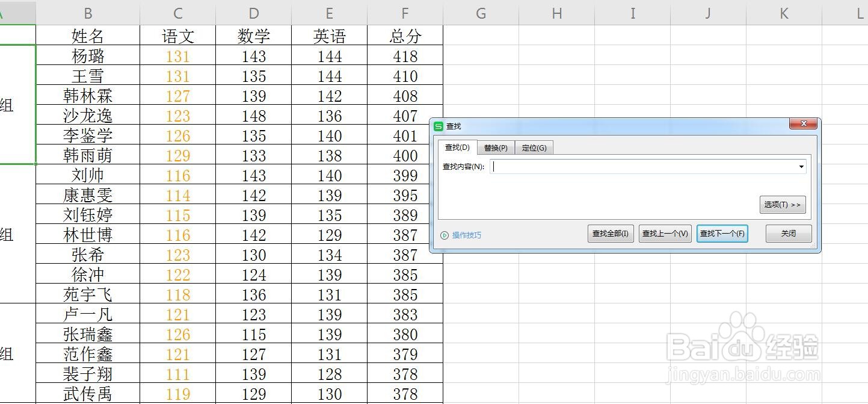
Task: Click the play icon beside 操作技巧
Action: 445,234
